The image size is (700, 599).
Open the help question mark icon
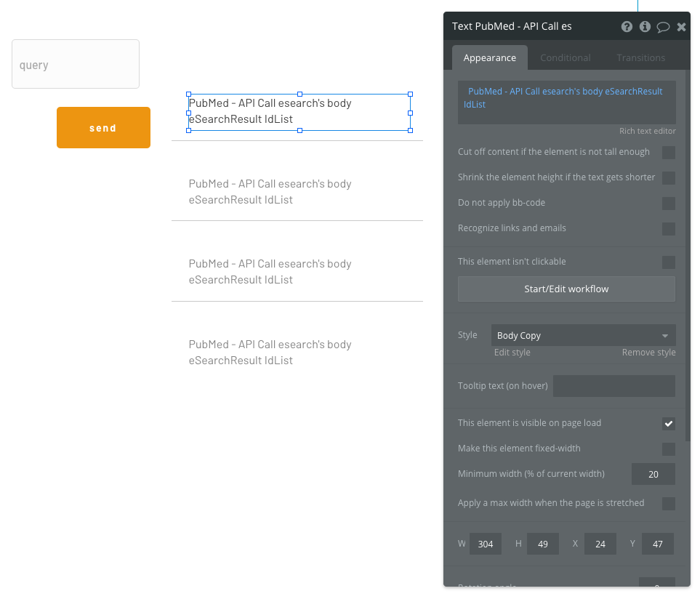(x=627, y=27)
